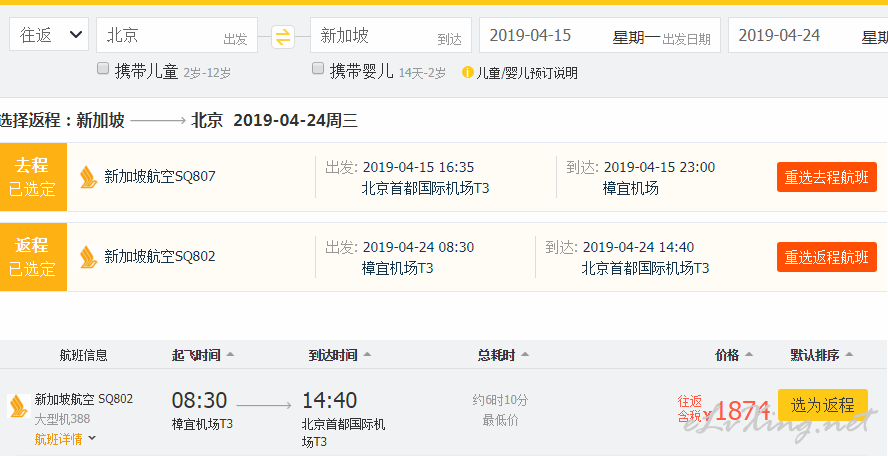This screenshot has height=456, width=888.
Task: Click Singapore Airlines logo in selected SQ802 return row
Action: [88, 257]
